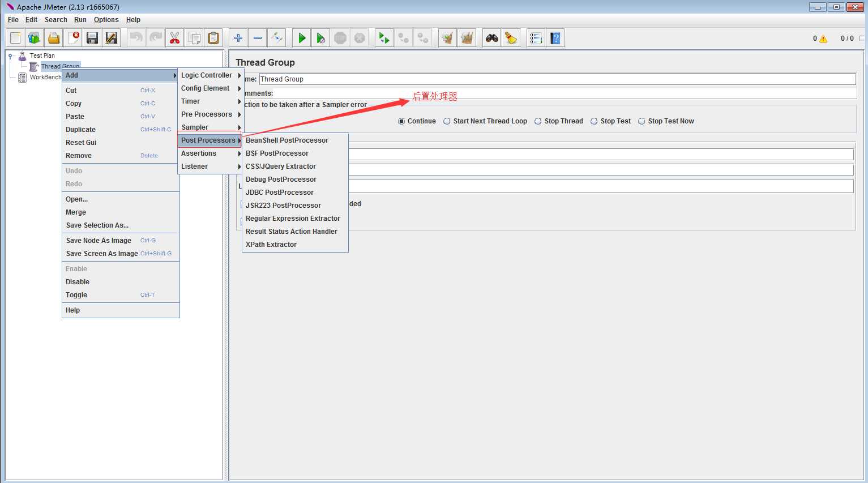Click the Copy toolbar icon

pos(194,38)
